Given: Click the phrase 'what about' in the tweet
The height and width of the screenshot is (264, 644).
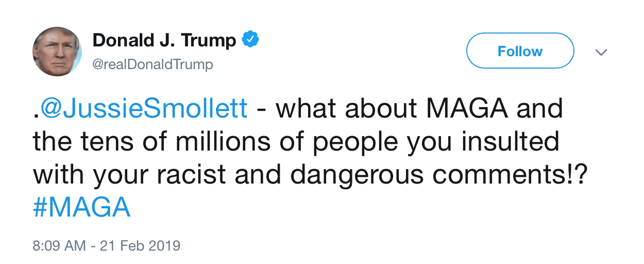Looking at the screenshot, I should pos(344,110).
